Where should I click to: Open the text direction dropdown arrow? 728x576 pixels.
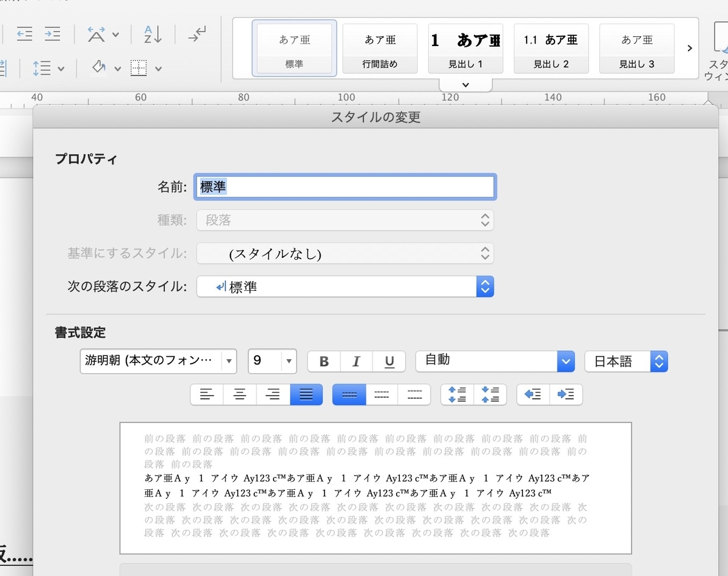pyautogui.click(x=115, y=35)
